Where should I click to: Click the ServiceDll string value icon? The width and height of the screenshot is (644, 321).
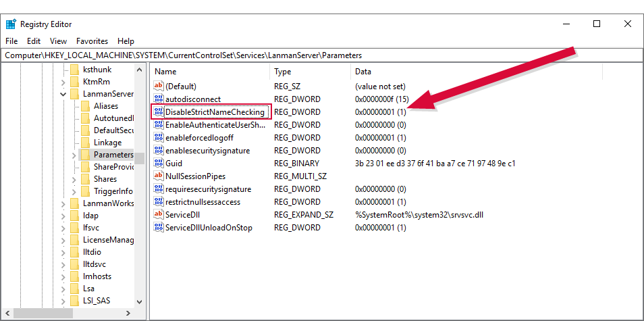(x=158, y=214)
